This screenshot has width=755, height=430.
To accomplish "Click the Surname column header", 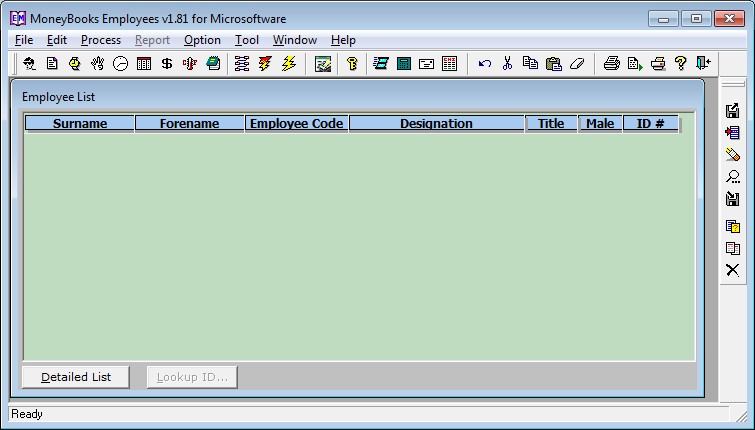I will pos(80,124).
